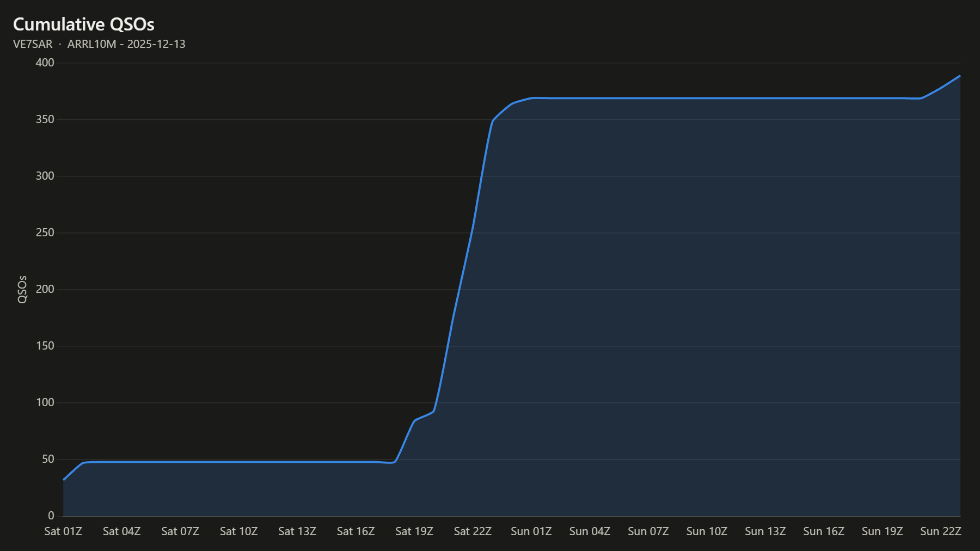The width and height of the screenshot is (980, 551).
Task: Click the "Sun 10Z" x-axis label
Action: coord(707,531)
